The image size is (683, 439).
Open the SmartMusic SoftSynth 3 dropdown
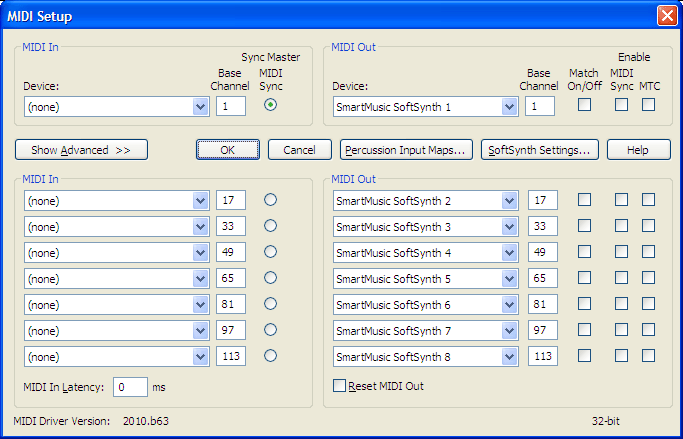click(x=426, y=227)
